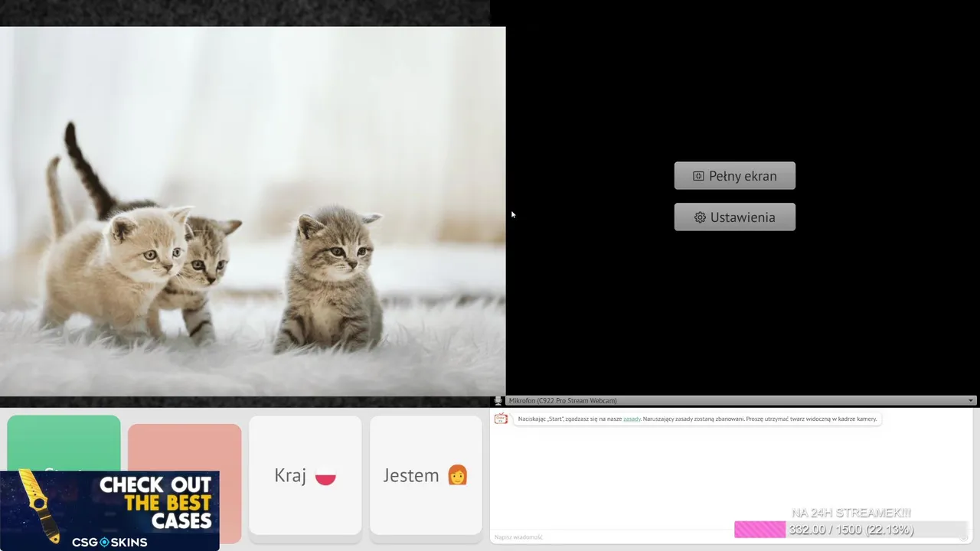The image size is (980, 551).
Task: Click the microphone icon beside Mikrofon
Action: pyautogui.click(x=498, y=400)
